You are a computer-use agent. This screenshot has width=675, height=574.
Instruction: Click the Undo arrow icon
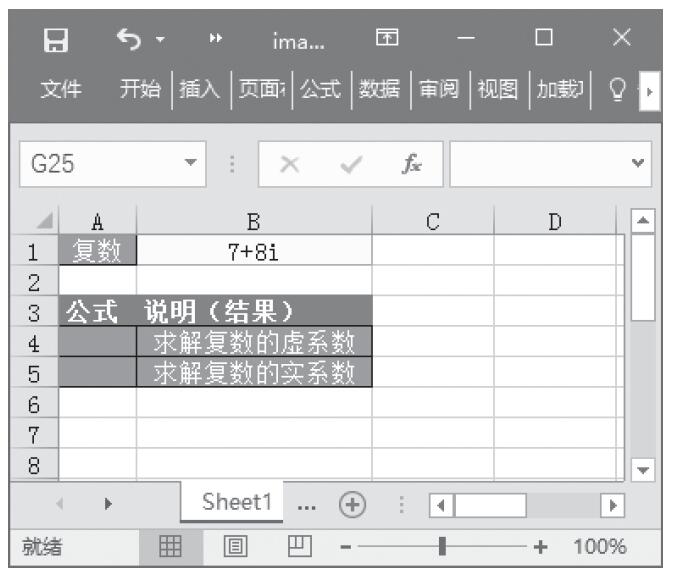128,42
